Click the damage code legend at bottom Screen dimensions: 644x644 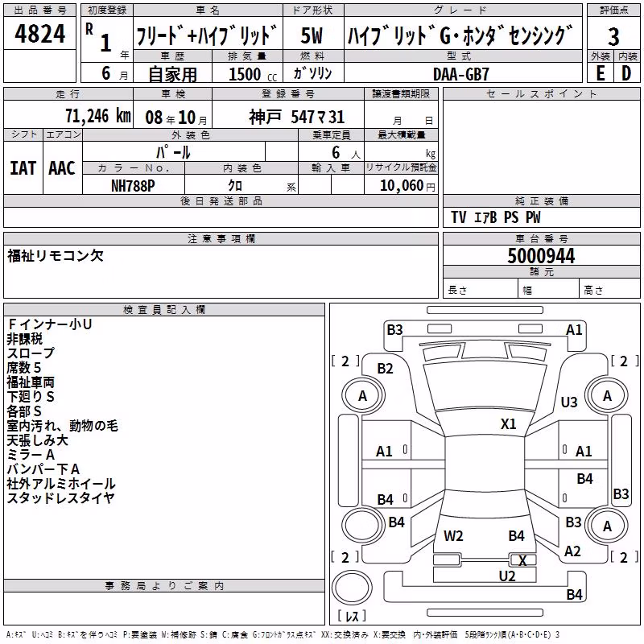click(283, 635)
